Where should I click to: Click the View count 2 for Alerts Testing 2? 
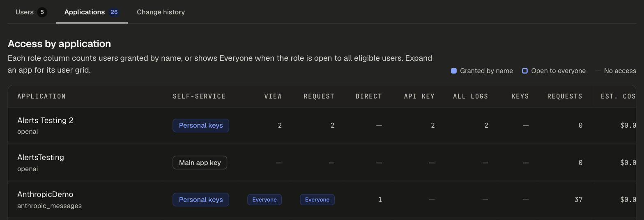click(280, 126)
